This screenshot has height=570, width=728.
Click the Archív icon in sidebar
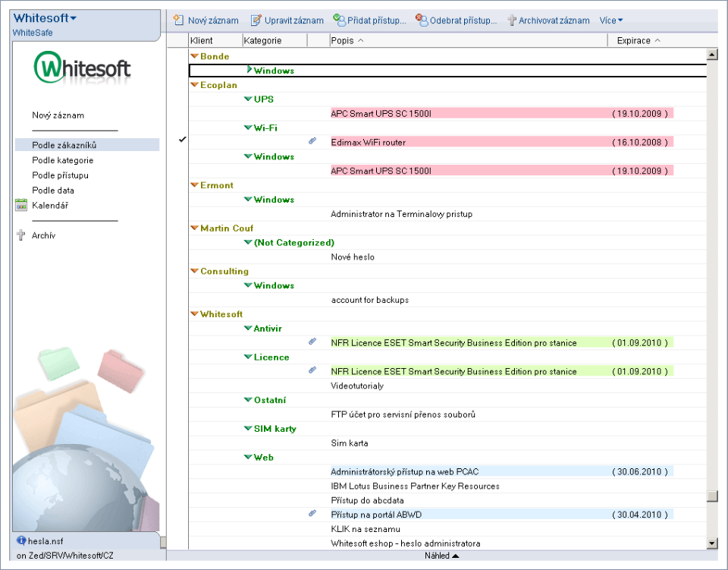21,235
